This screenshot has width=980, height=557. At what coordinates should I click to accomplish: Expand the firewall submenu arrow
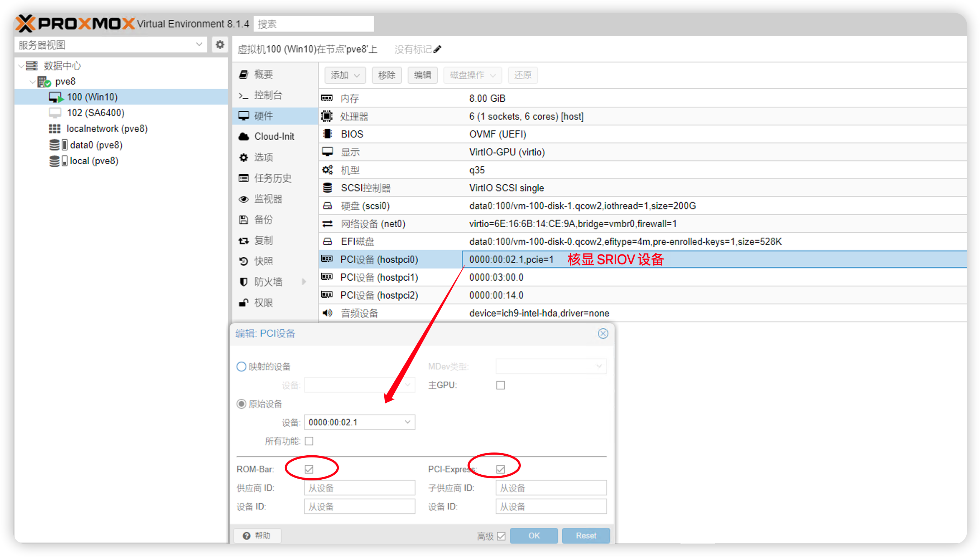(304, 282)
